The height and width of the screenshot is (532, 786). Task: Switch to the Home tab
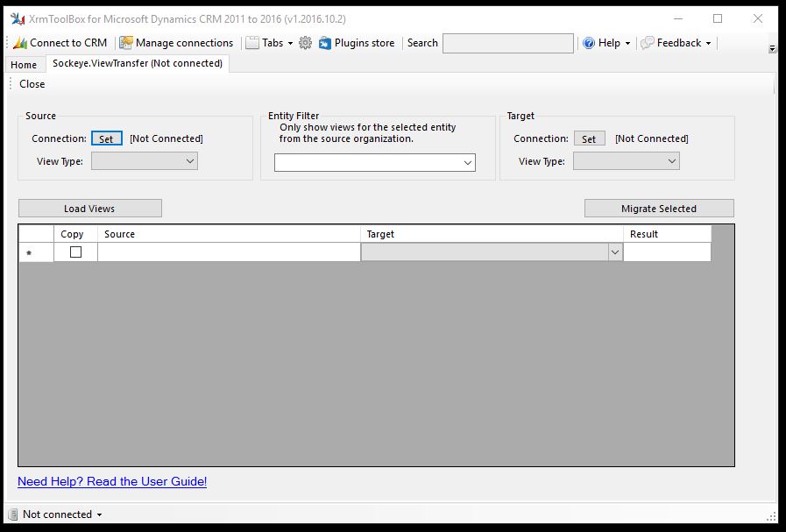coord(24,65)
